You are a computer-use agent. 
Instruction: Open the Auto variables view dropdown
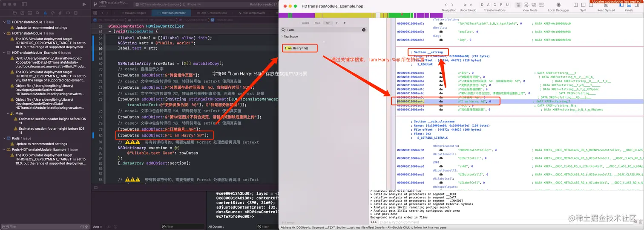[x=97, y=227]
